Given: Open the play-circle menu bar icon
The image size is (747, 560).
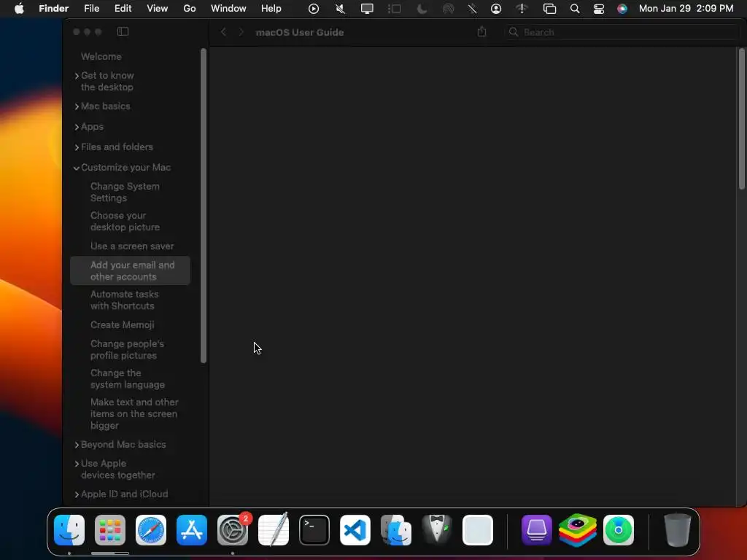Looking at the screenshot, I should (x=314, y=9).
